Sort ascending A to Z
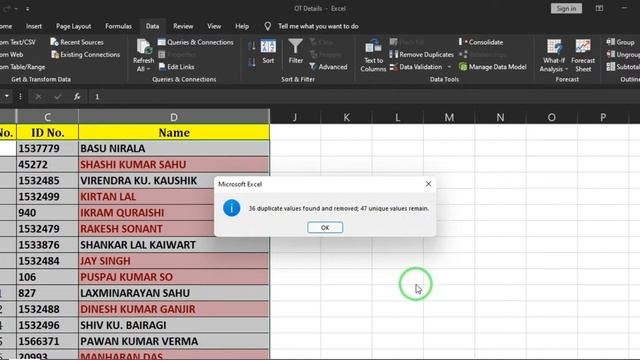640x360 pixels. coord(252,46)
